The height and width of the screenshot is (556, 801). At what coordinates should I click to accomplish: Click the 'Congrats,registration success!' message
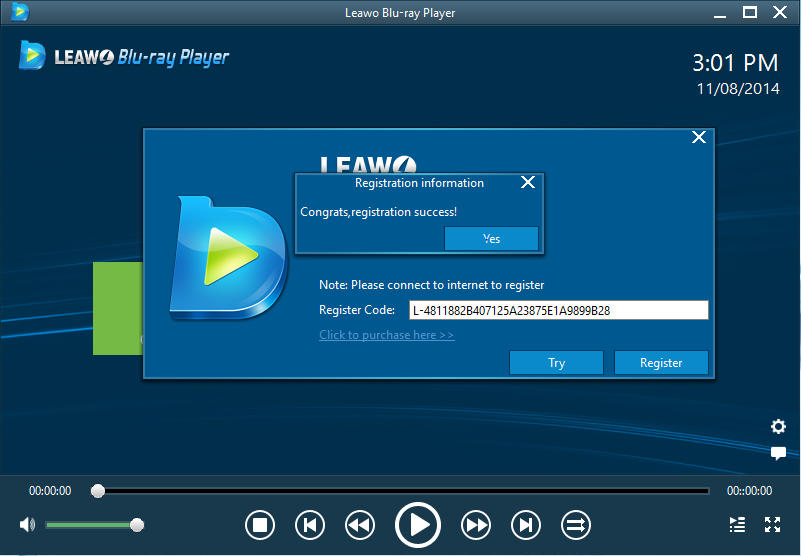pyautogui.click(x=379, y=212)
